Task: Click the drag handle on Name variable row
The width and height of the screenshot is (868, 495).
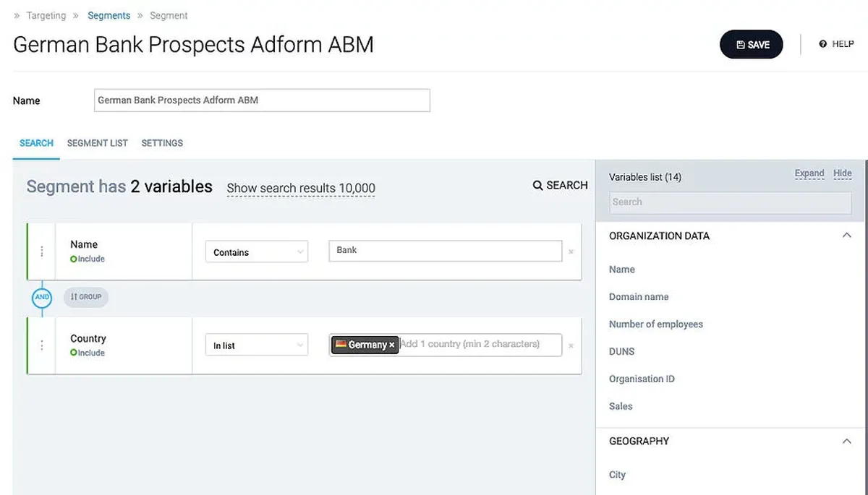Action: point(41,251)
